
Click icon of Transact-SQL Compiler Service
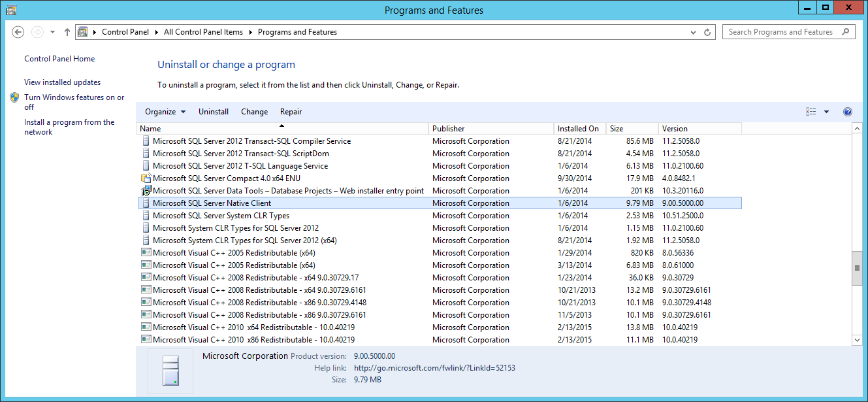(146, 141)
